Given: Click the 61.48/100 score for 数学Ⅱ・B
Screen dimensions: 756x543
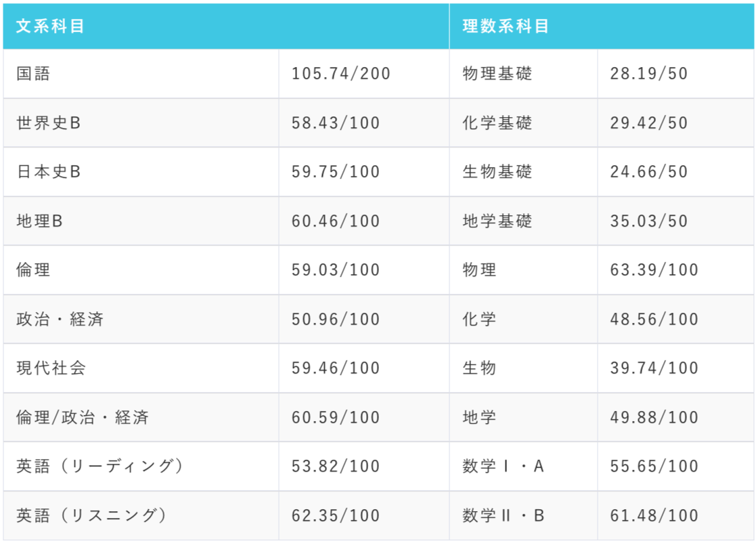Looking at the screenshot, I should 654,516.
